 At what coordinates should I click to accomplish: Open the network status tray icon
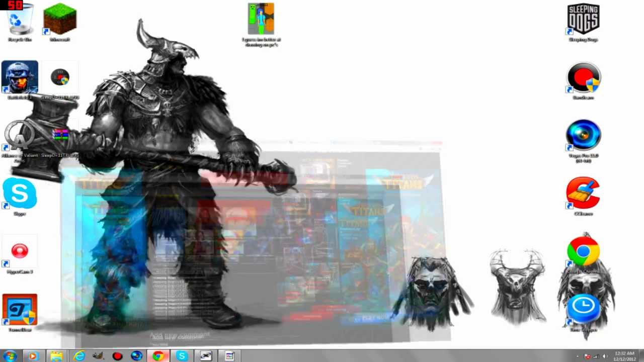coord(596,356)
